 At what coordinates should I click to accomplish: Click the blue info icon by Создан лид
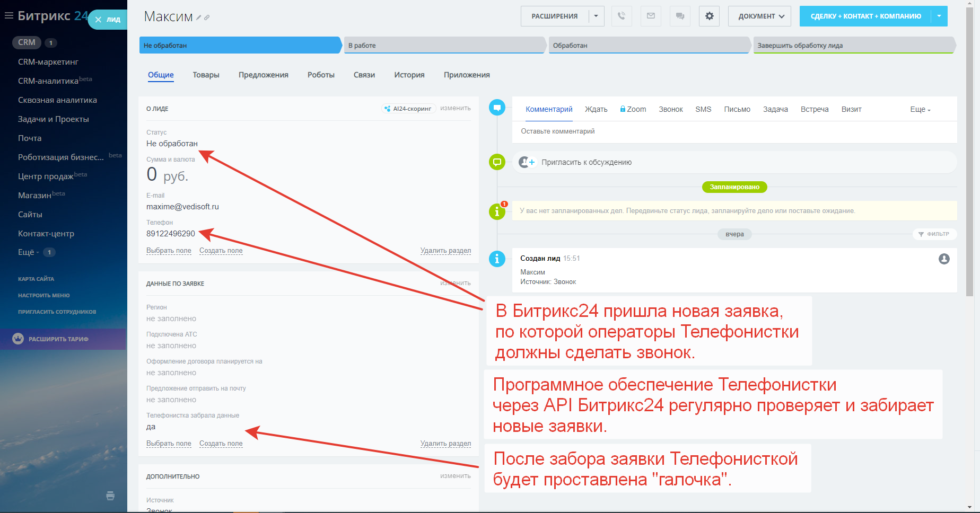[x=497, y=259]
